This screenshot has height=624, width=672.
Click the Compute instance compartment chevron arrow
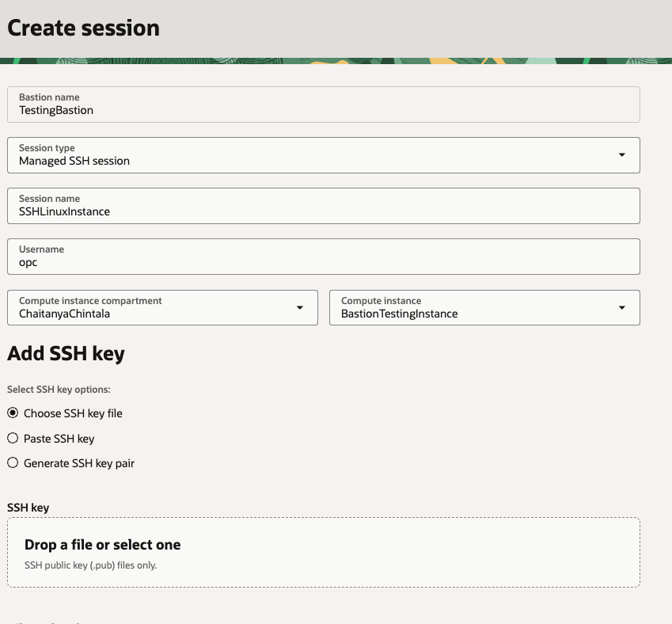coord(301,307)
